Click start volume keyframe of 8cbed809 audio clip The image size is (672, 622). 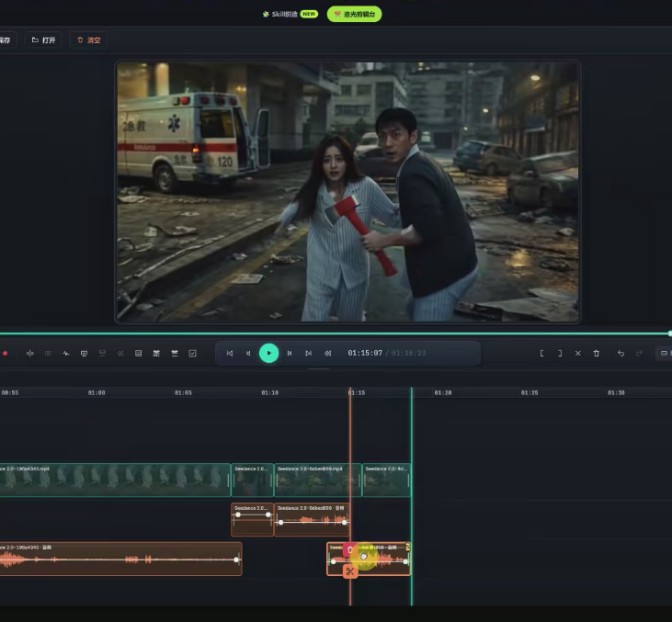point(280,522)
